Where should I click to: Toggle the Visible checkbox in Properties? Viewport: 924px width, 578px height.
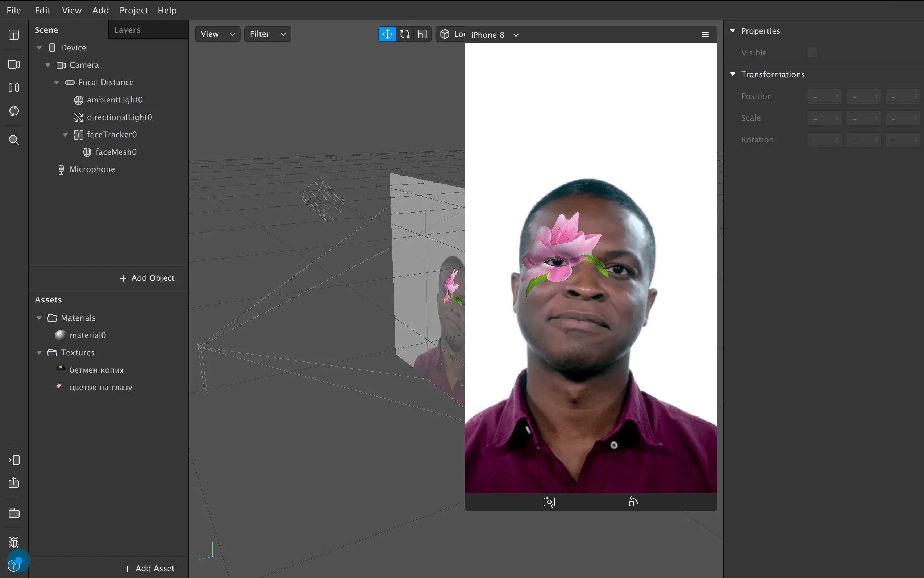pos(812,53)
